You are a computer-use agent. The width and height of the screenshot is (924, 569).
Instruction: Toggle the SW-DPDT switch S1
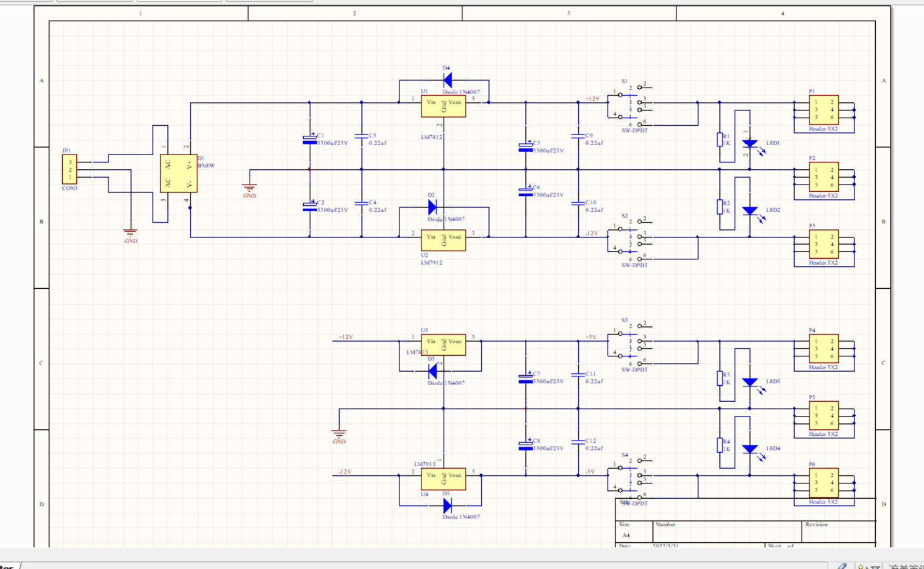pos(629,102)
